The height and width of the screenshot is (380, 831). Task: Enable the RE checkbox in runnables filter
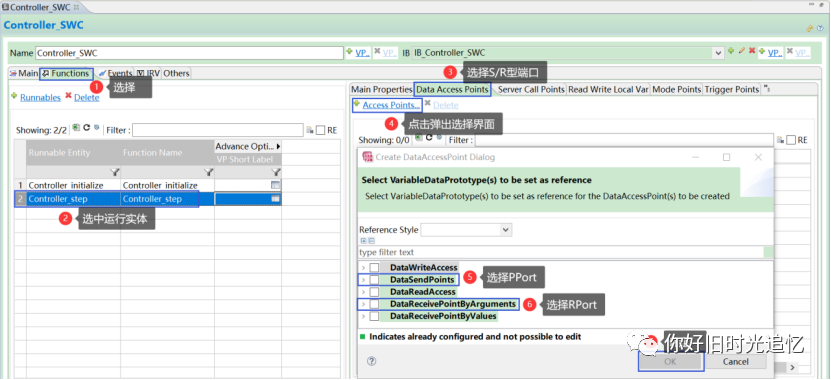[320, 130]
